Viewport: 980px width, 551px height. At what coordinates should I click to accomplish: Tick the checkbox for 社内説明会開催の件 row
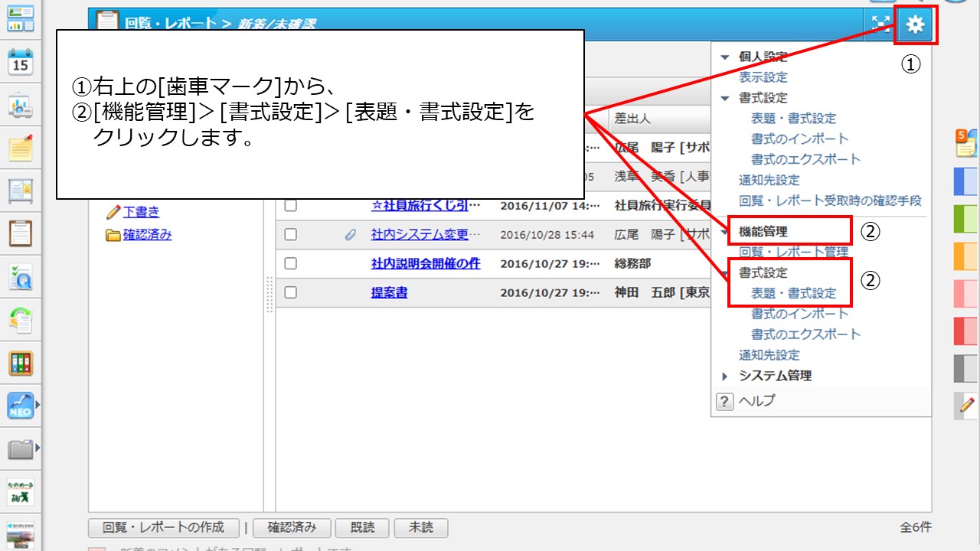click(x=290, y=263)
